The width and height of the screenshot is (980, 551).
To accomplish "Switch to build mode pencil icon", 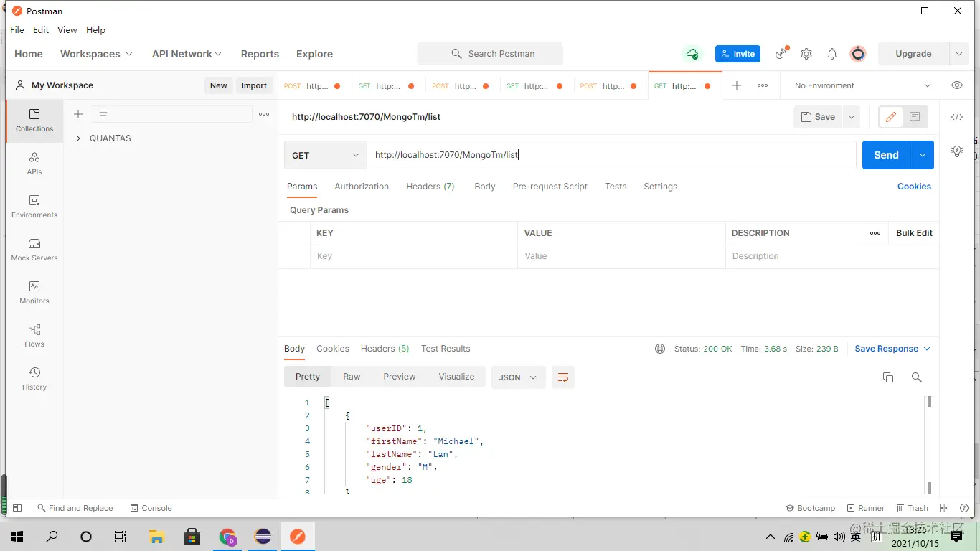I will [x=891, y=117].
